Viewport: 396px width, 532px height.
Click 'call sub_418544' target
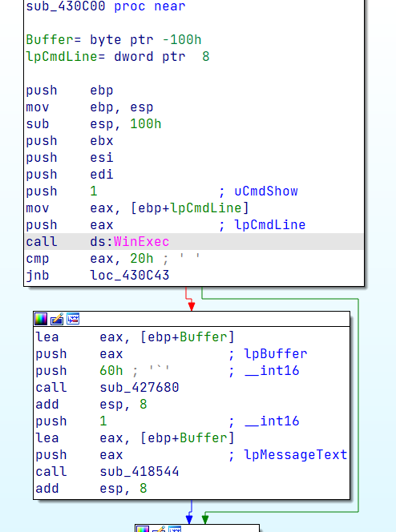coord(139,472)
